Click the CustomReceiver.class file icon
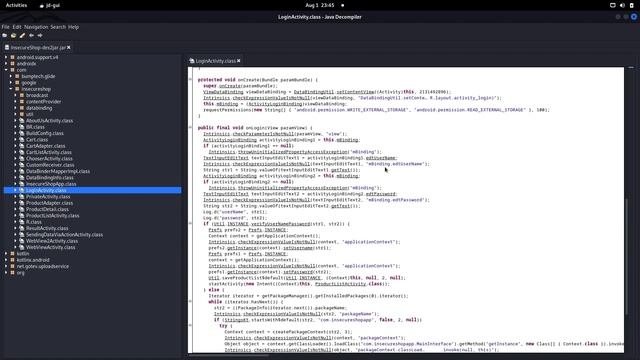 (x=22, y=165)
